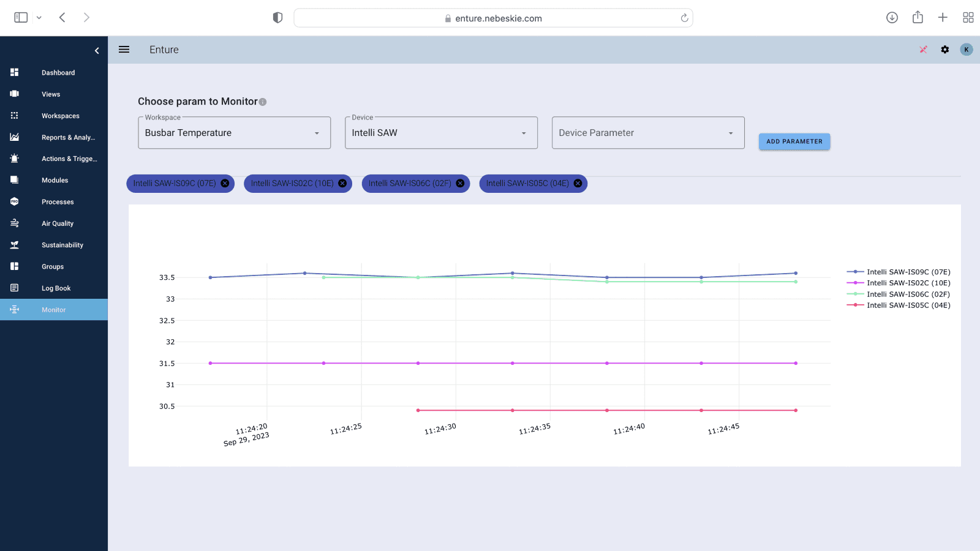Select Modules in the sidebar

click(x=54, y=180)
